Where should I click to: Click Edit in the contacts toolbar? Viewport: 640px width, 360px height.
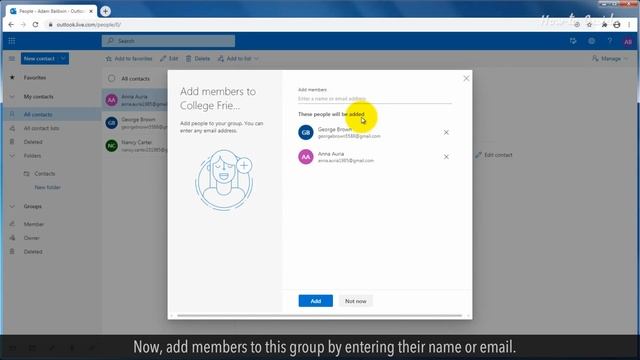(169, 59)
